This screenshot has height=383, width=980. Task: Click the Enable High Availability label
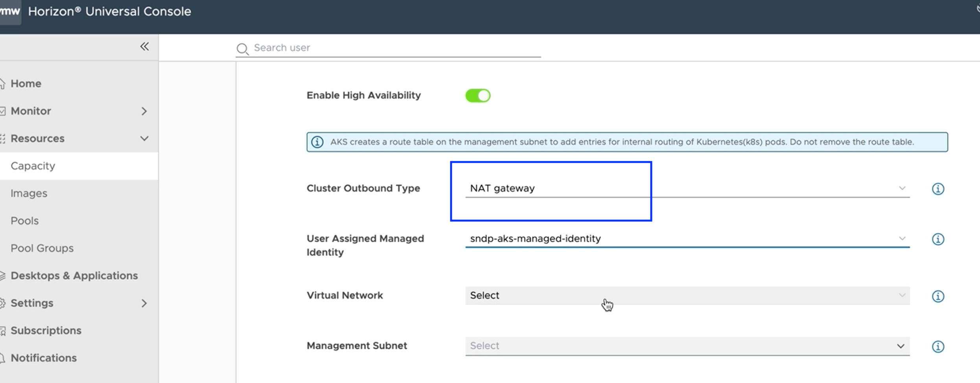[x=364, y=95]
